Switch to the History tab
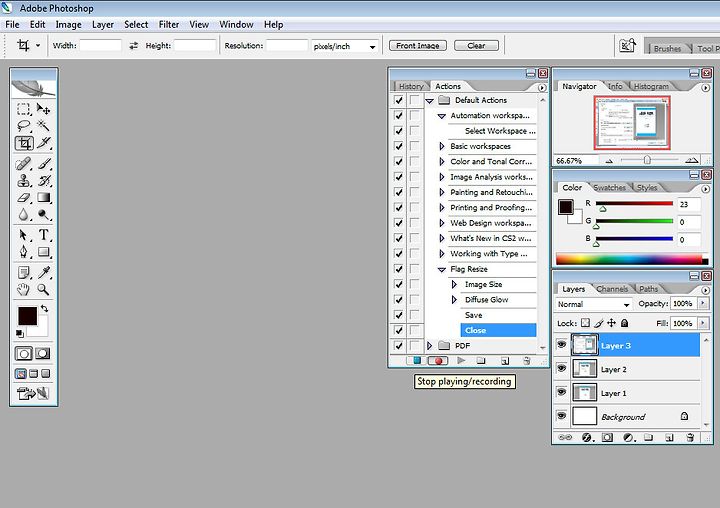Screen dimensions: 720x508 coord(411,86)
